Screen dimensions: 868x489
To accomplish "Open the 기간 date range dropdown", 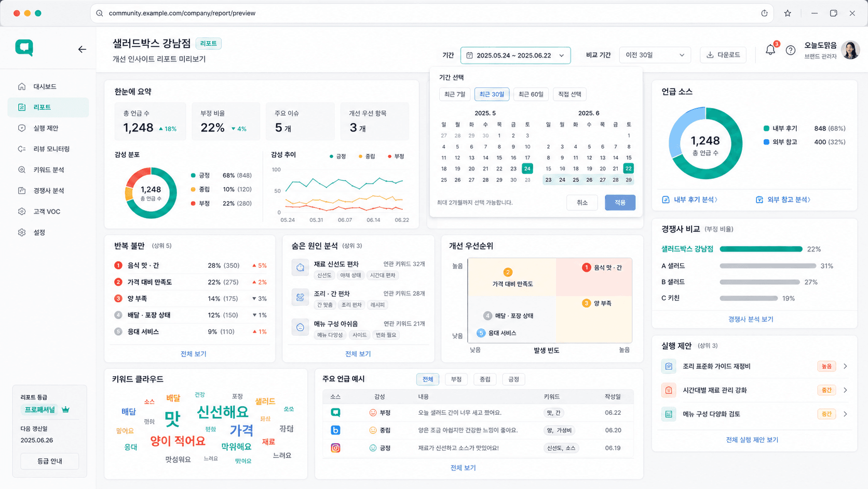I will click(x=516, y=55).
